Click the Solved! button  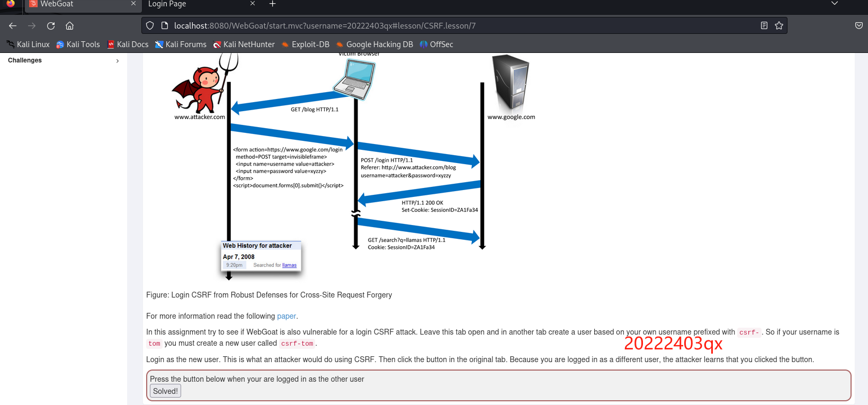166,391
